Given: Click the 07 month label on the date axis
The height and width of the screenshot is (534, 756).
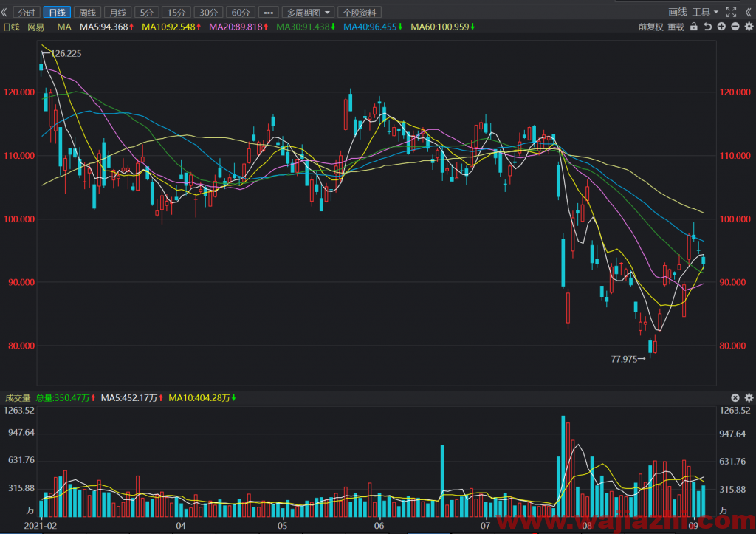Looking at the screenshot, I should click(485, 525).
